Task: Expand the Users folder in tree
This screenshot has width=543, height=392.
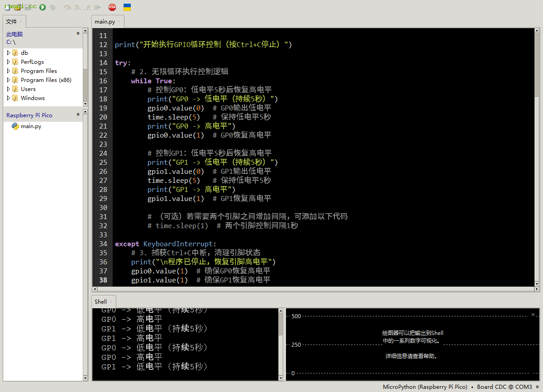Action: pyautogui.click(x=9, y=89)
